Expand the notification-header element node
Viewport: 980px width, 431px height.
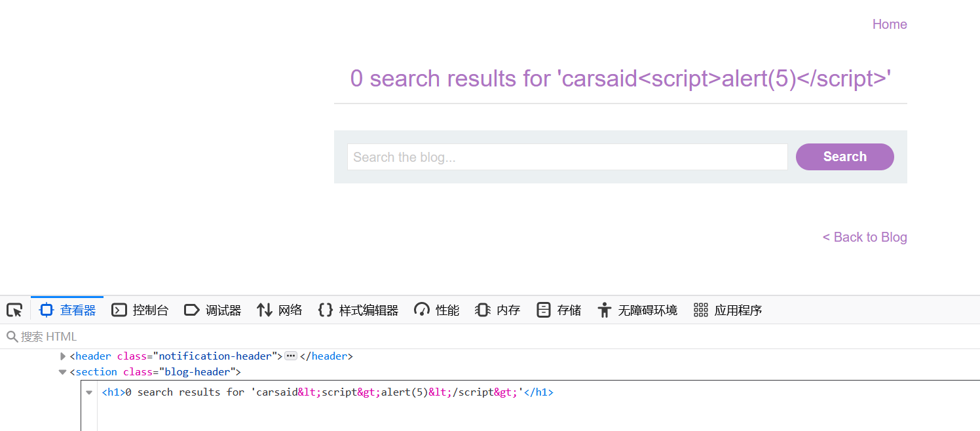point(63,356)
